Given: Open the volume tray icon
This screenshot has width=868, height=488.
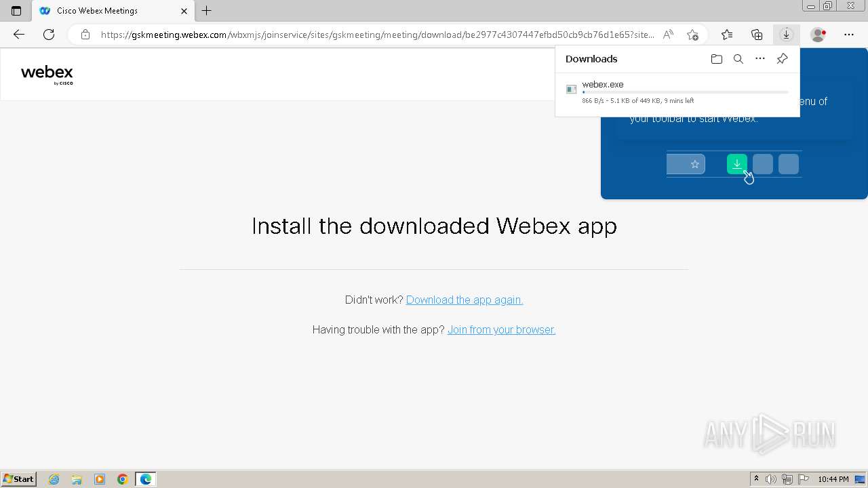Looking at the screenshot, I should point(771,479).
